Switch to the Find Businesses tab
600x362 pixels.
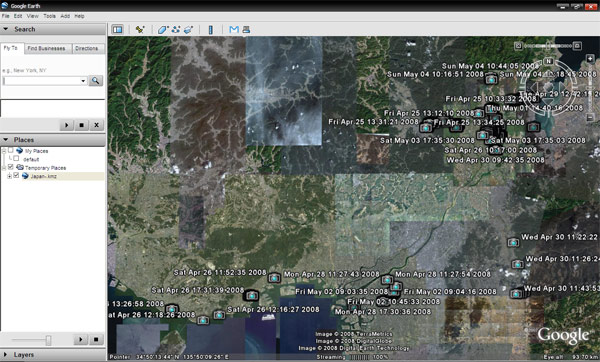(x=46, y=49)
